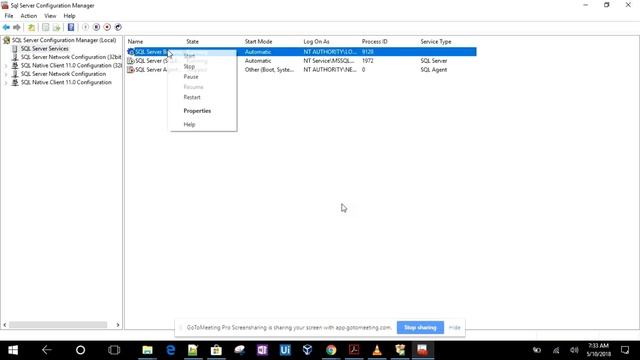Click the Restart Service toolbar icon
Viewport: 640px width, 360px height.
tap(118, 27)
